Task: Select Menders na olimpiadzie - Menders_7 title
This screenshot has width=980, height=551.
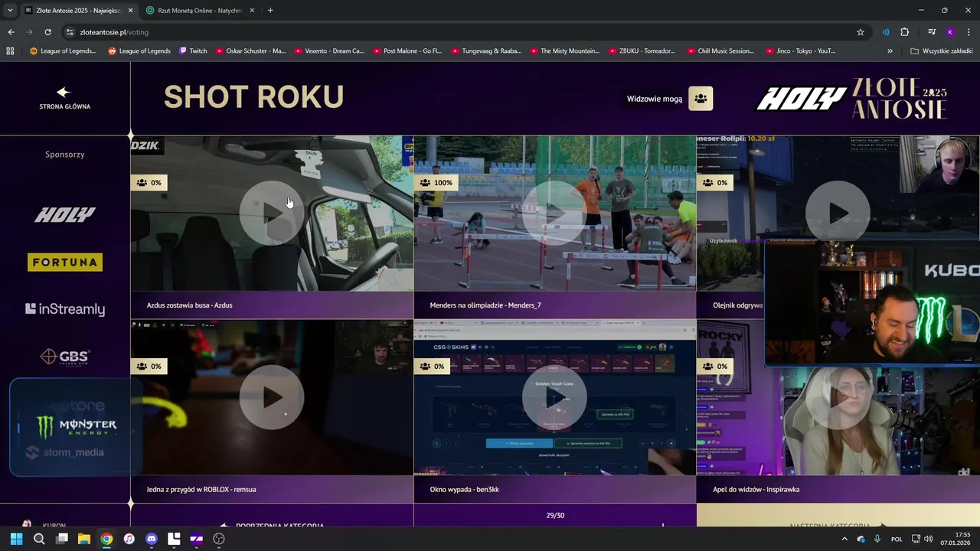Action: [x=485, y=305]
